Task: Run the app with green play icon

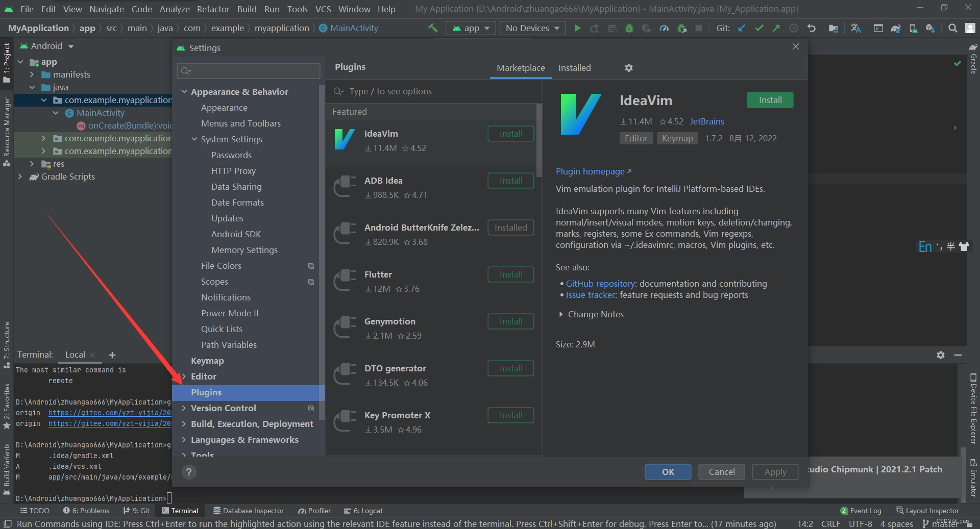Action: (577, 28)
